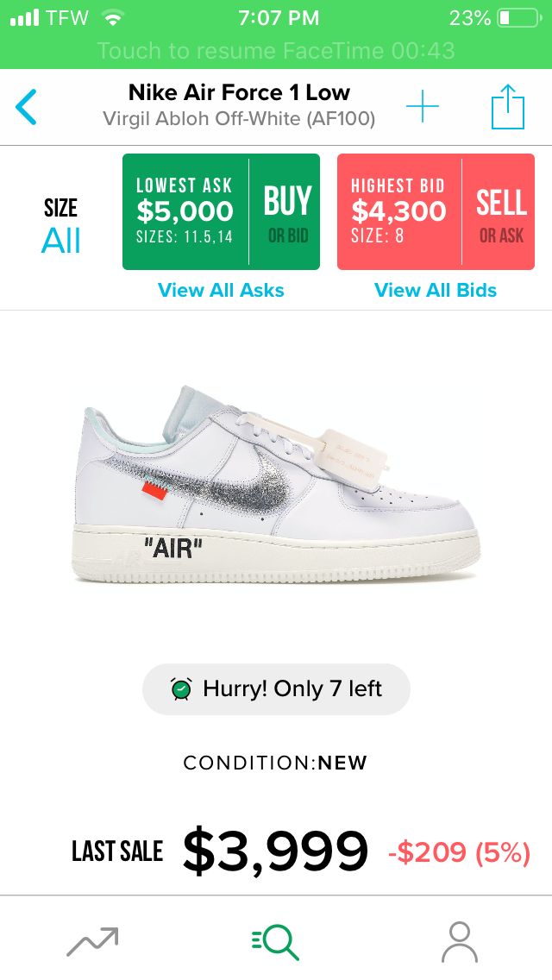Viewport: 552px width, 980px height.
Task: Open the trending market tab icon
Action: 92,942
